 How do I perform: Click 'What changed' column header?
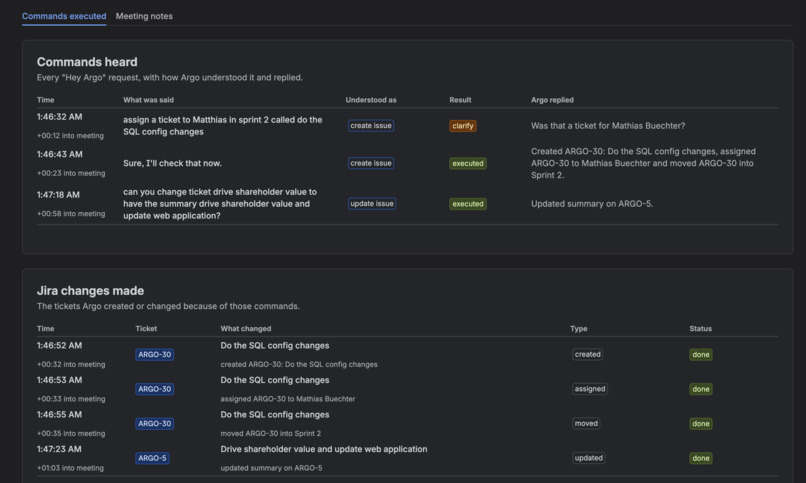point(246,328)
